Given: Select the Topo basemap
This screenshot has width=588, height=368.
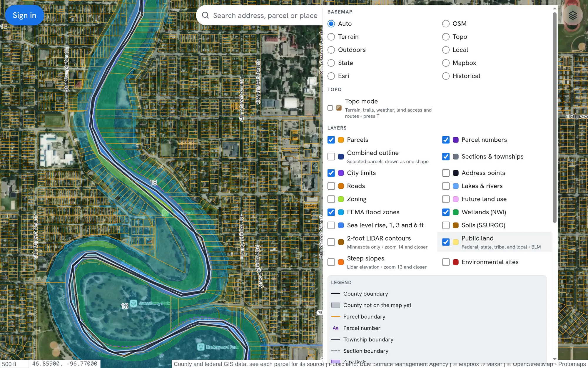Looking at the screenshot, I should point(446,37).
